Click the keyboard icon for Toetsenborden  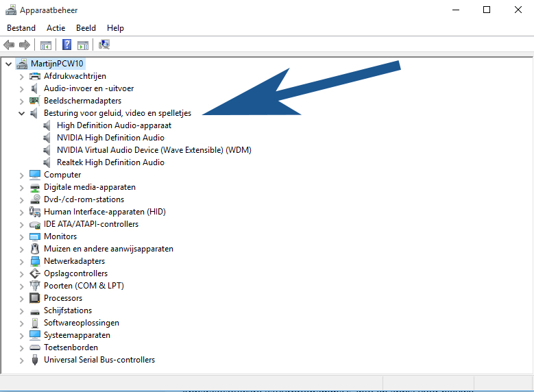coord(35,347)
